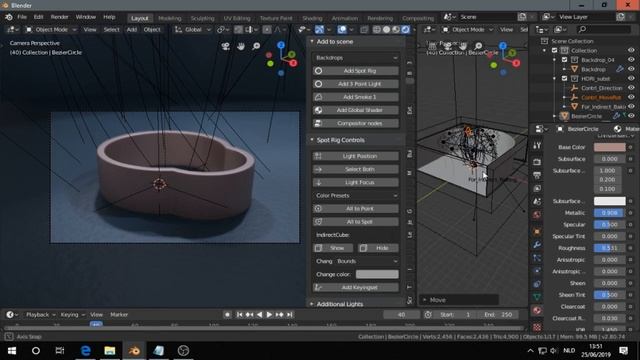Uncheck the Collection checkbox in outliner
Viewport: 640px width, 360px height.
tap(554, 51)
